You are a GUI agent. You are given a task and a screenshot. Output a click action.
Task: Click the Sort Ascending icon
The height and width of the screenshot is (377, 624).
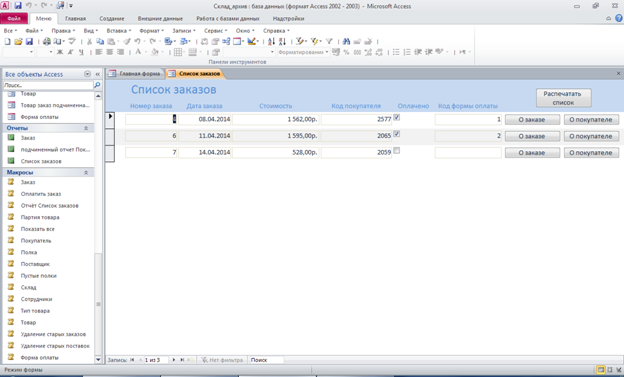pyautogui.click(x=271, y=41)
